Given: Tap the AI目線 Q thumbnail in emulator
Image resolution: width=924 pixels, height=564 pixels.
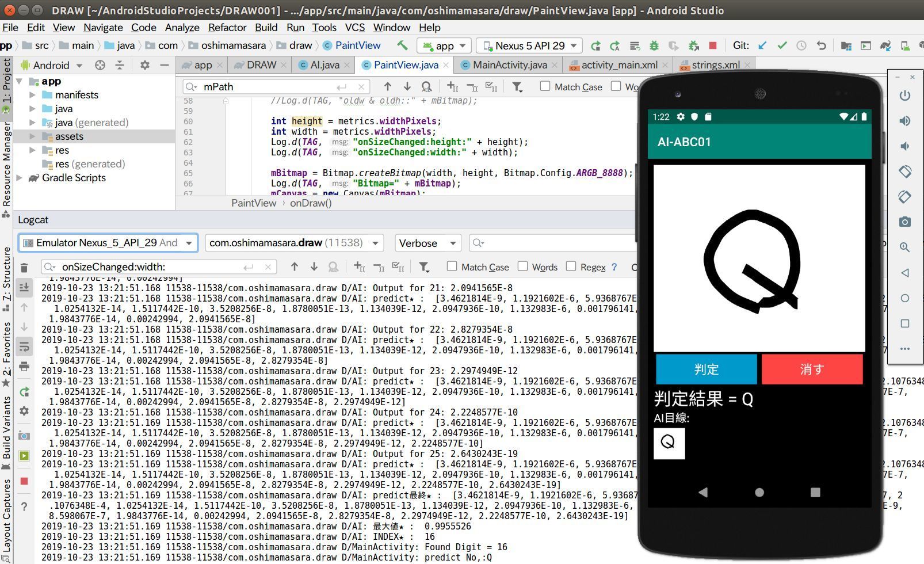Looking at the screenshot, I should pos(669,443).
